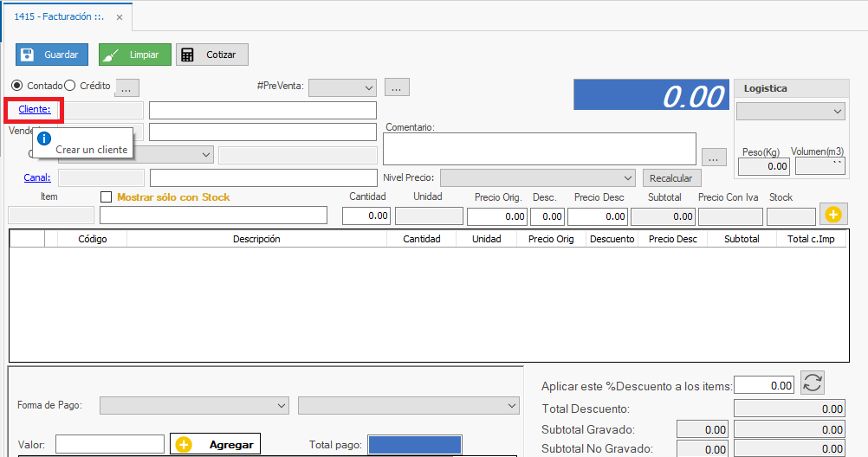Click the Limpiar broom icon
Image resolution: width=868 pixels, height=457 pixels.
pyautogui.click(x=111, y=55)
